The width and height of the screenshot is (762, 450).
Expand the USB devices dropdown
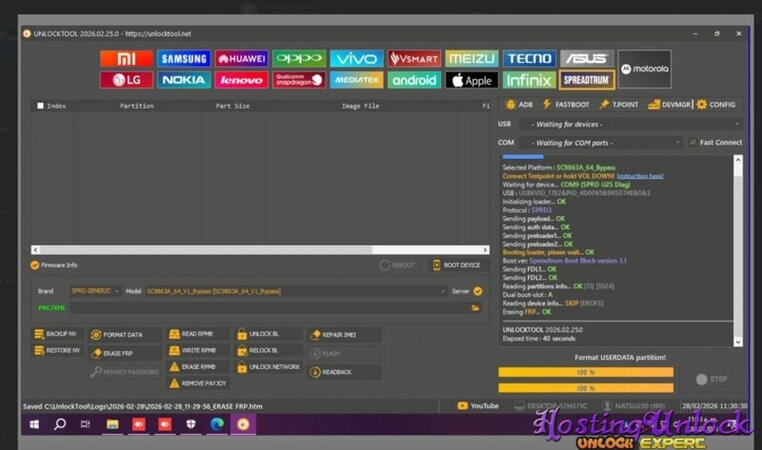click(x=630, y=124)
